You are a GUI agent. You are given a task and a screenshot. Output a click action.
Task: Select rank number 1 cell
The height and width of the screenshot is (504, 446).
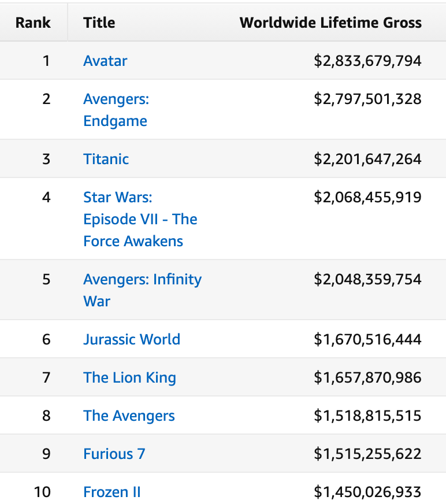point(46,61)
